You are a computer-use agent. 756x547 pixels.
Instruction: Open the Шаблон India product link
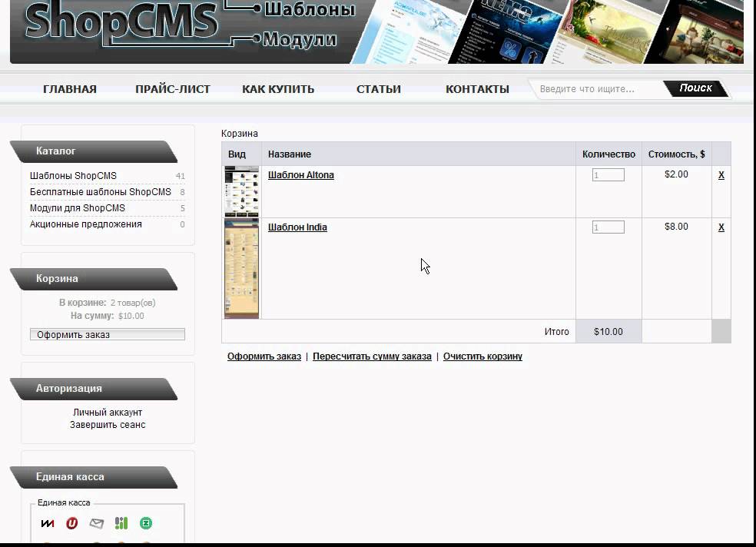[x=297, y=227]
